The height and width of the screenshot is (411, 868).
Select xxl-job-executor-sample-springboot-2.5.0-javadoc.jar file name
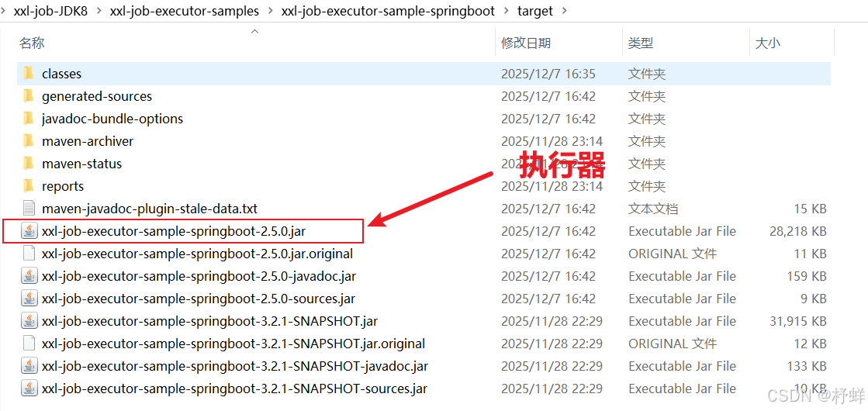[199, 276]
